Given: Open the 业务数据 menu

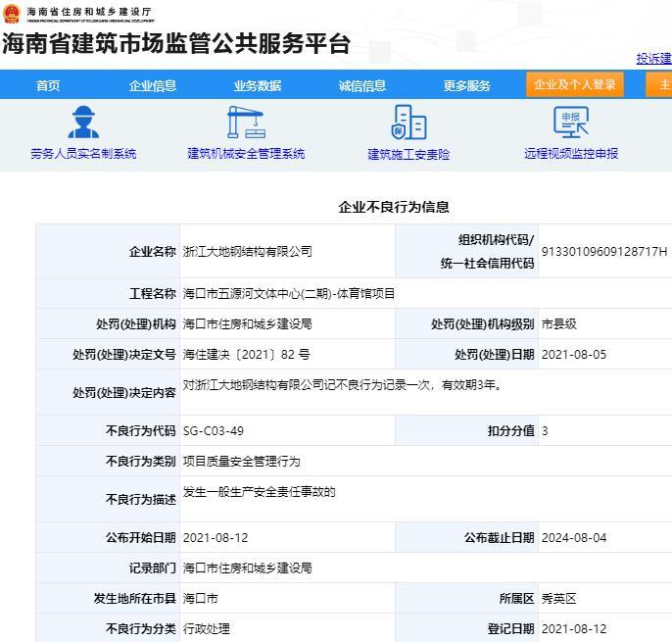Looking at the screenshot, I should click(x=257, y=85).
